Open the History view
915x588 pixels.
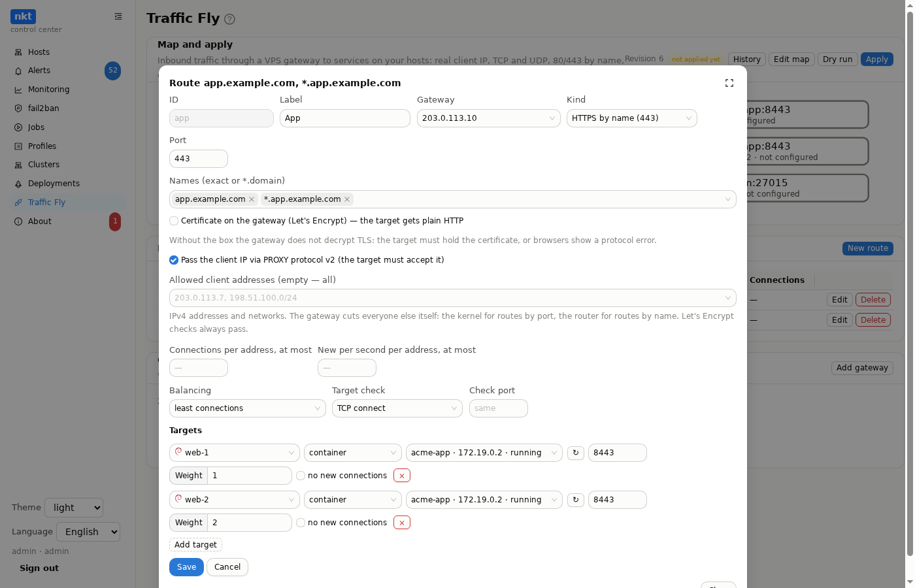pos(747,59)
